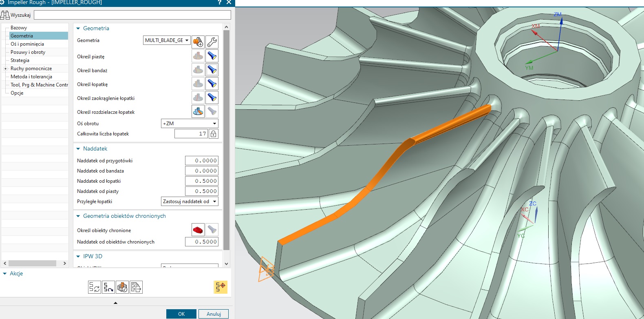Click specify splitters icon for rozdzielacze łopatek

click(x=198, y=111)
